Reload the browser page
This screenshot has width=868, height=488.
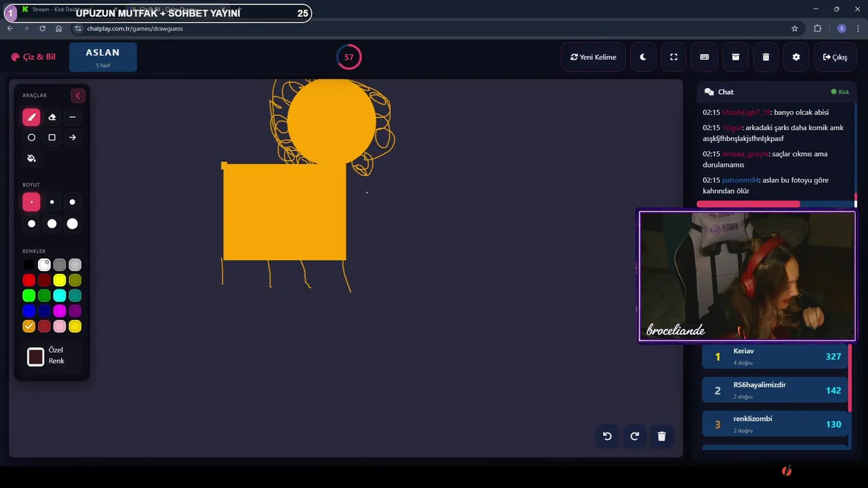42,28
